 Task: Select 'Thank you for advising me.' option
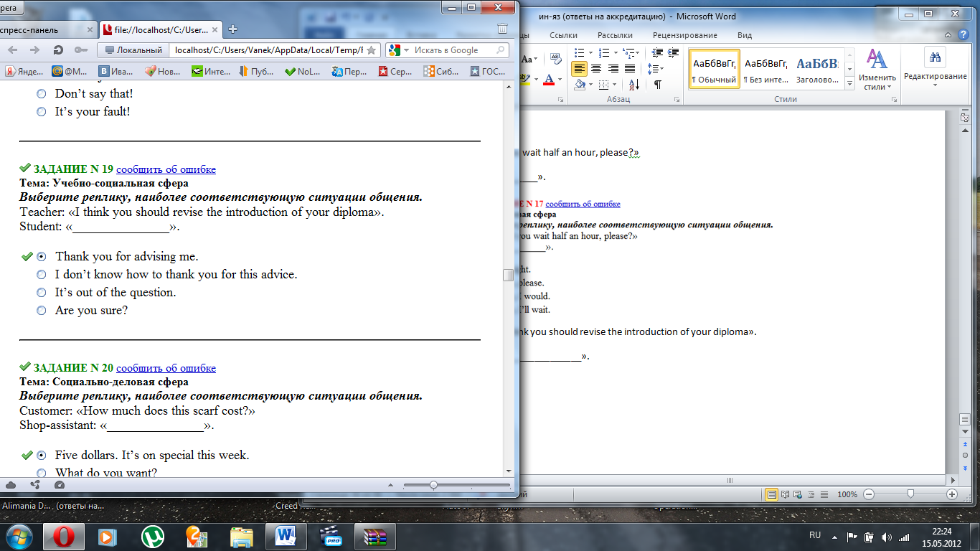pyautogui.click(x=42, y=256)
